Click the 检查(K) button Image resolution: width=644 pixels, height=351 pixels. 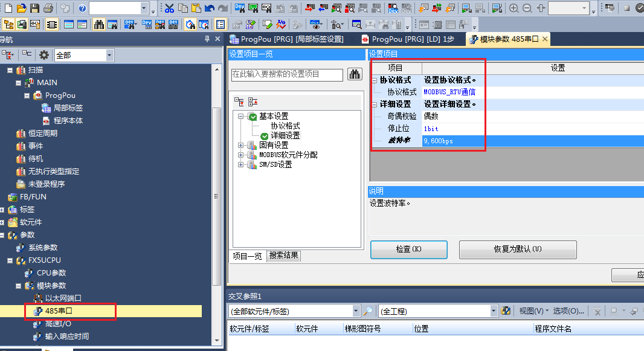point(408,250)
